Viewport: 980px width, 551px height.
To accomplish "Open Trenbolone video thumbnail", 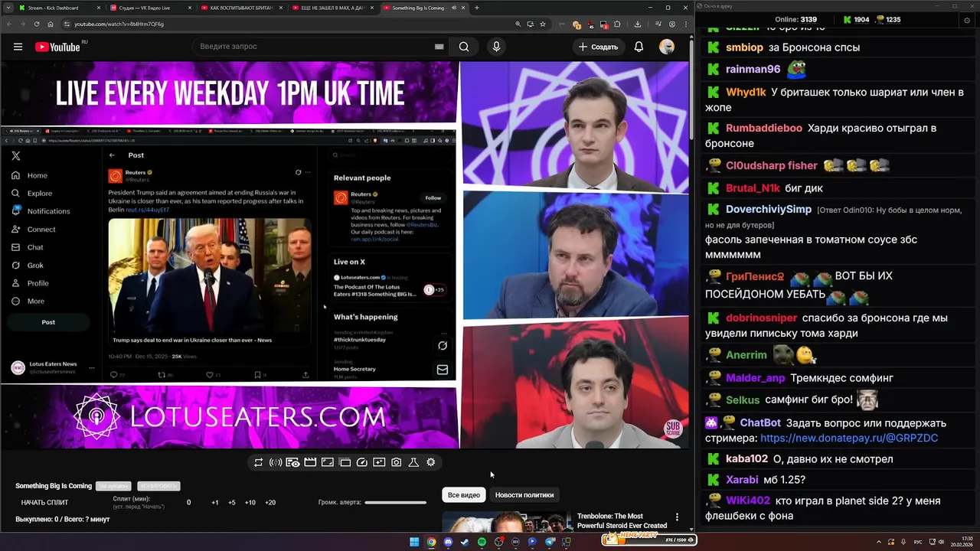I will tap(507, 522).
